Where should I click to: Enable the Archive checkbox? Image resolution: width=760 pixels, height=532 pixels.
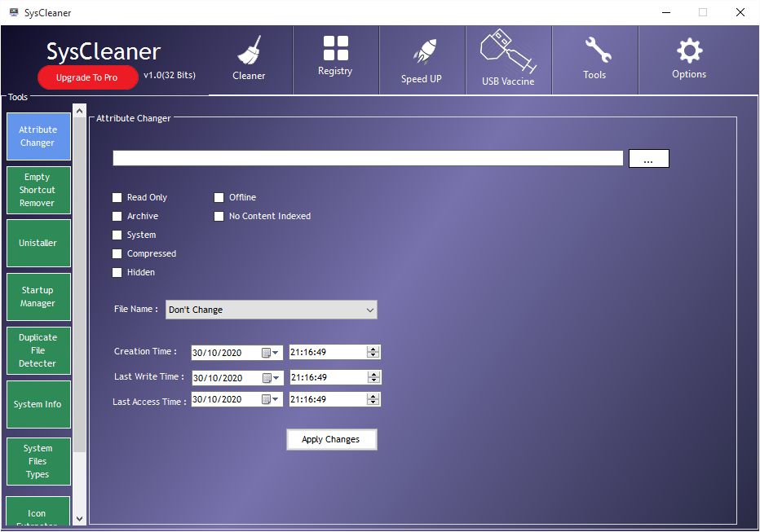point(117,216)
